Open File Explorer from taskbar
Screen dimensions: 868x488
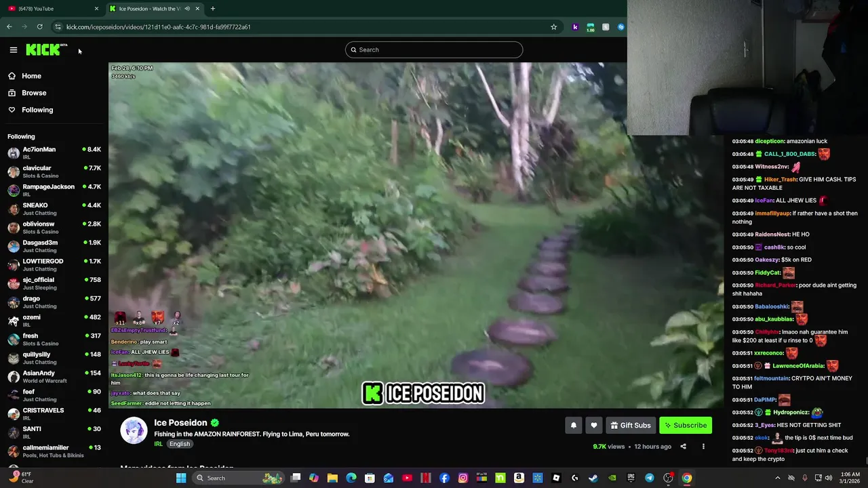332,478
